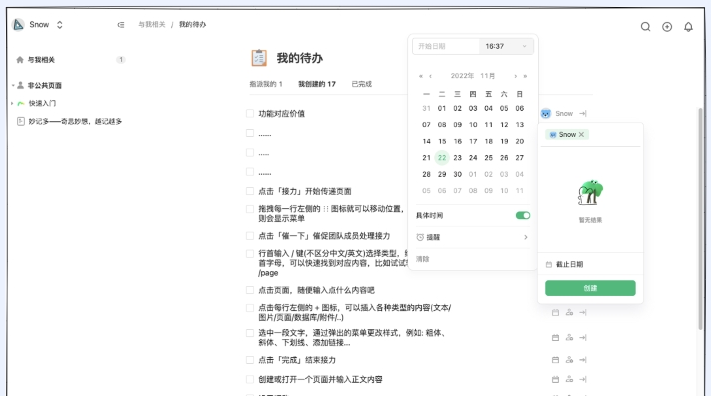Check the 点击页面，随便输入点什么内容吧 checkbox
Image resolution: width=711 pixels, height=396 pixels.
250,290
